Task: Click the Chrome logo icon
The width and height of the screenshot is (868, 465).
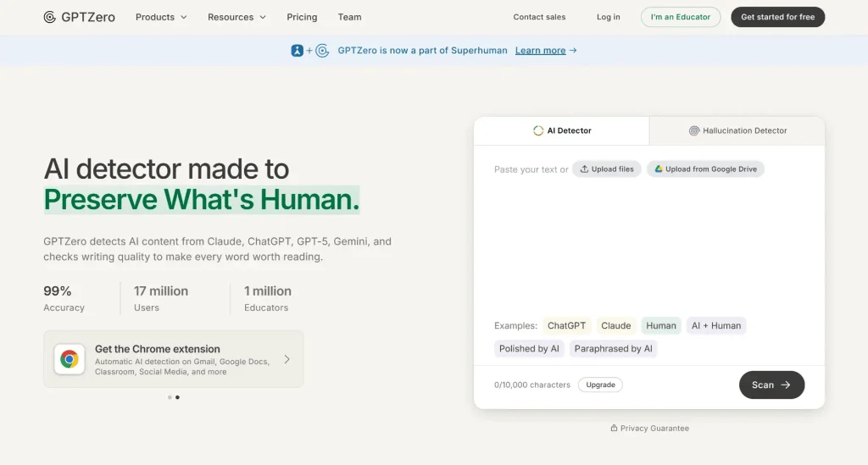Action: 70,359
